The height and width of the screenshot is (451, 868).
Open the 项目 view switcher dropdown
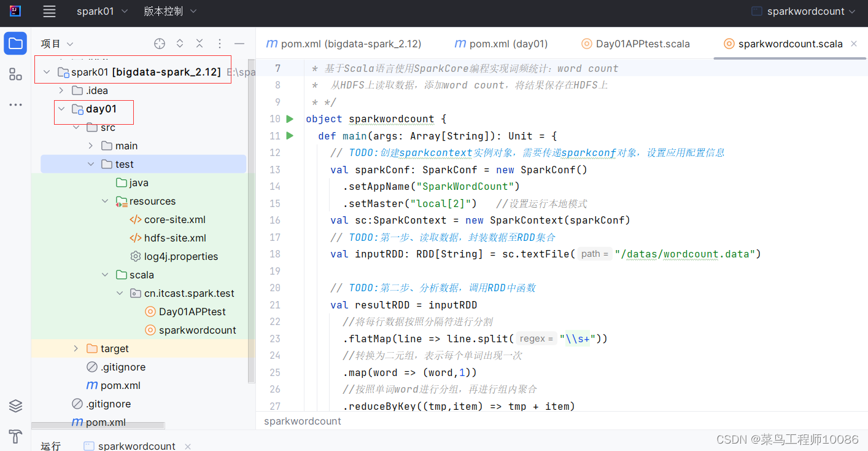coord(57,43)
